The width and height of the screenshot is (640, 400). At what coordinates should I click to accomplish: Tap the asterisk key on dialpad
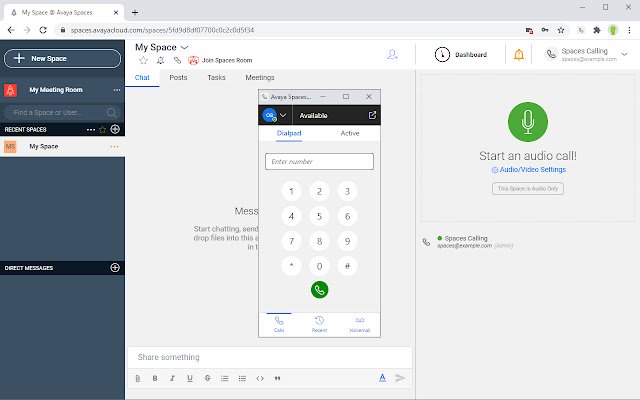291,266
